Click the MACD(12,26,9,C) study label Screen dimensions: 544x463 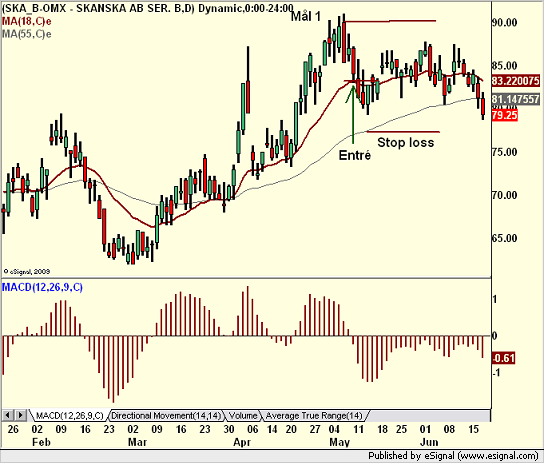(42, 288)
